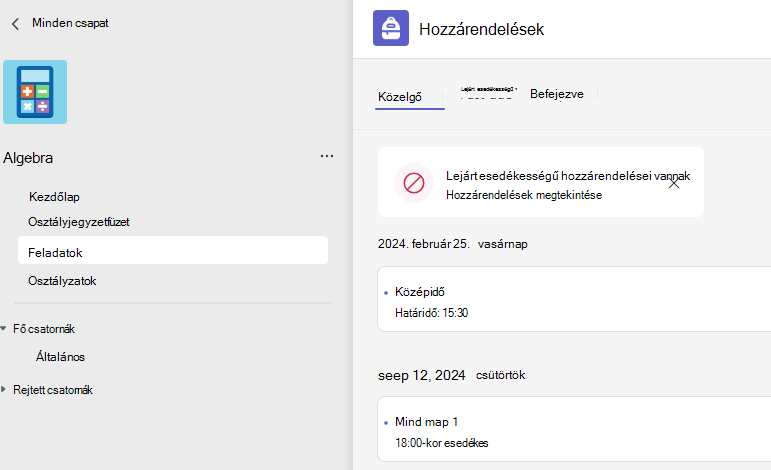Open Osztályjegyzetfüzet in the sidebar
Image resolution: width=771 pixels, height=470 pixels.
tap(79, 222)
